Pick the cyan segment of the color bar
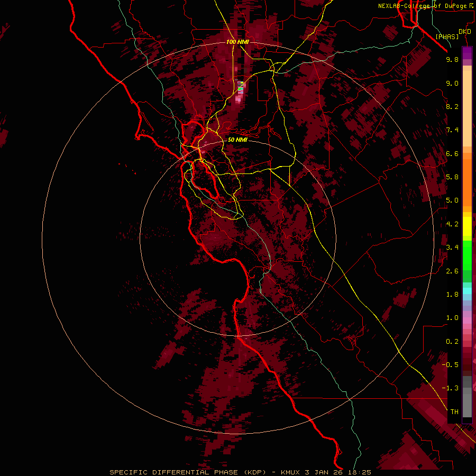 [x=467, y=291]
